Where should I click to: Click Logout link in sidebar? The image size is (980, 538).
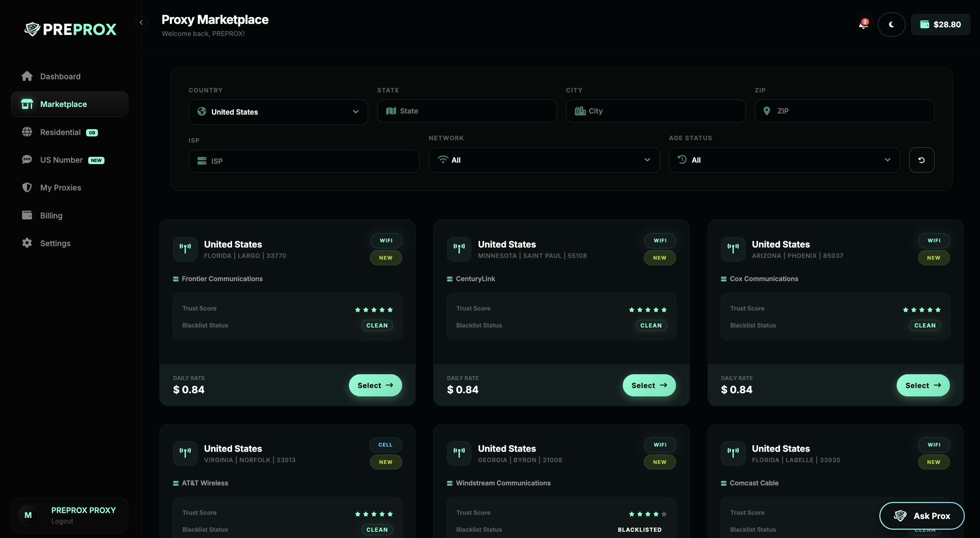pos(62,521)
